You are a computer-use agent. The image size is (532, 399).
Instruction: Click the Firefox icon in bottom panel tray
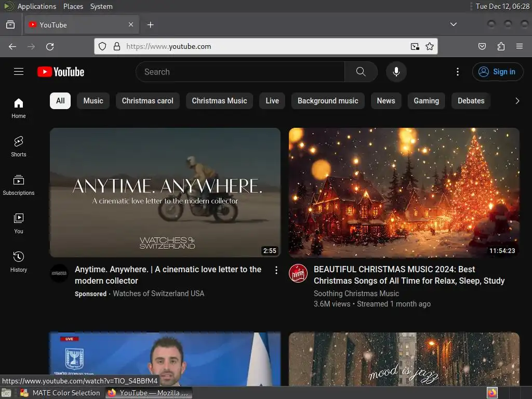491,393
